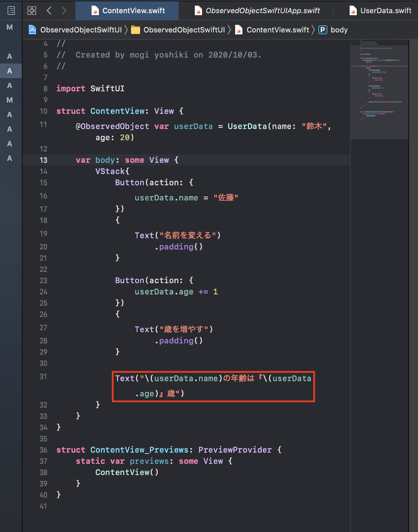
Task: Click Text("名前を変える") on line 19
Action: [178, 235]
